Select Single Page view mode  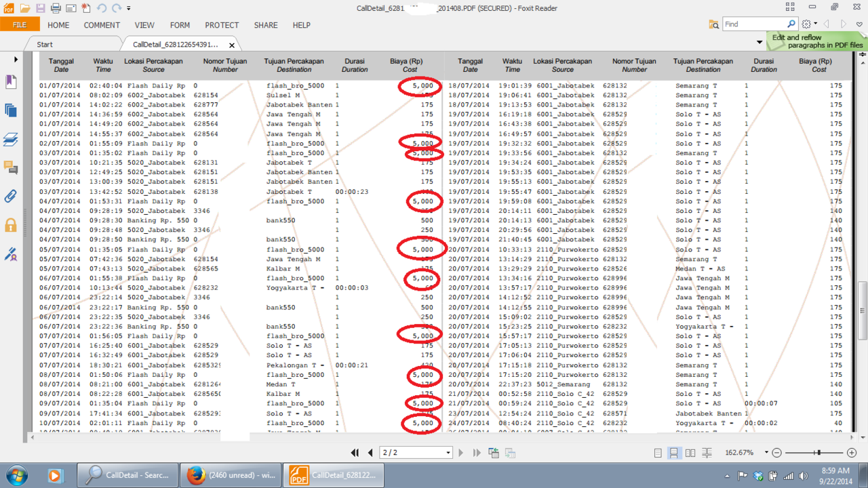coord(658,453)
